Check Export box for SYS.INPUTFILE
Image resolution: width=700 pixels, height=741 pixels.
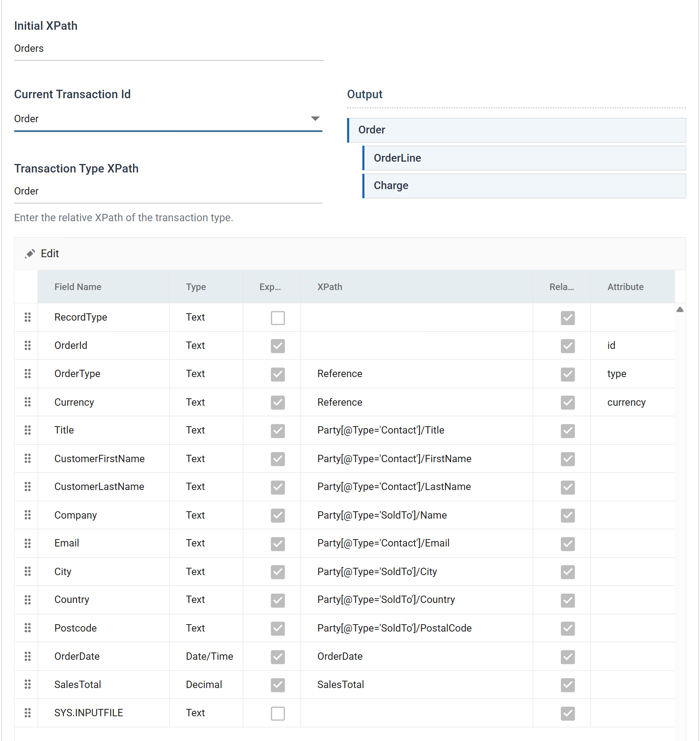[278, 714]
